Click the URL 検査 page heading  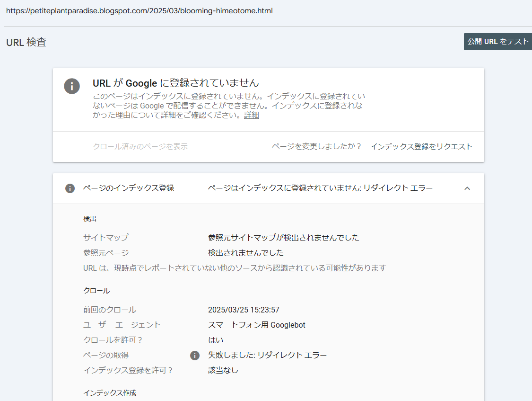coord(26,42)
